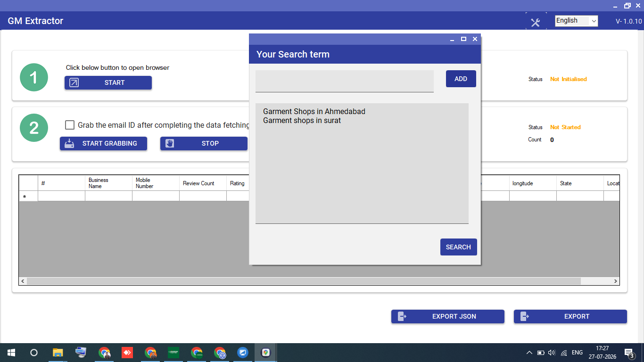
Task: Click 'Not Initialised' status text
Action: (569, 79)
